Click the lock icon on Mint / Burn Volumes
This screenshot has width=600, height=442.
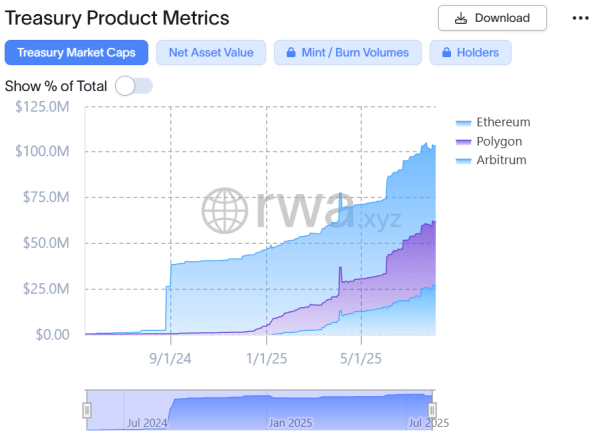tap(291, 53)
